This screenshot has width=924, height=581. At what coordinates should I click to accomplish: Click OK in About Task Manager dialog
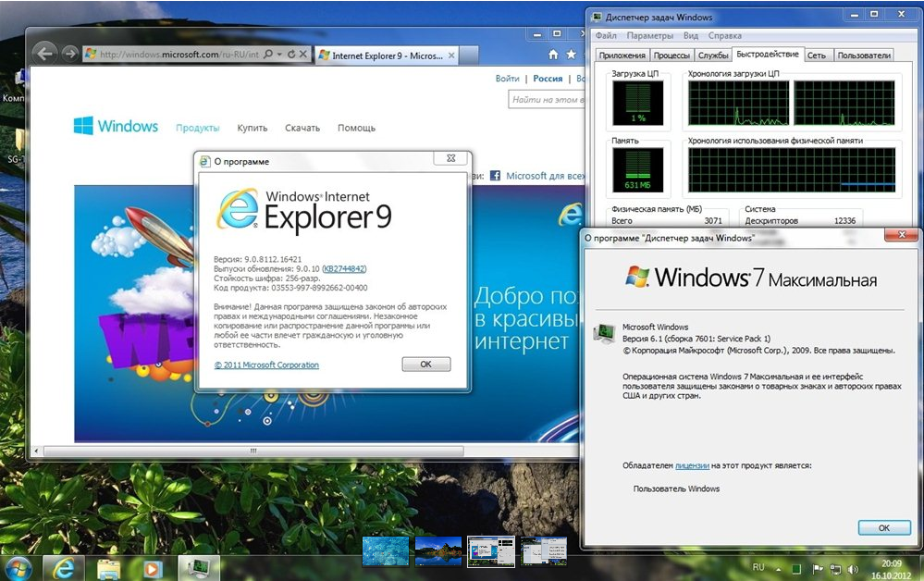(x=884, y=528)
